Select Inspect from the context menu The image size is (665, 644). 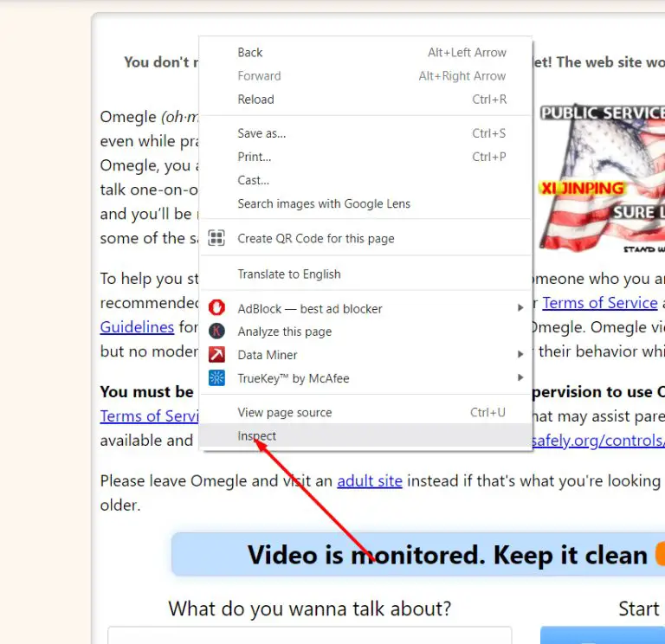click(257, 436)
